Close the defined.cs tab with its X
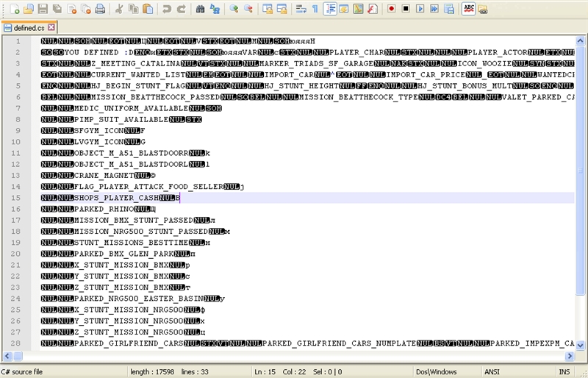This screenshot has height=378, width=588. coord(51,27)
